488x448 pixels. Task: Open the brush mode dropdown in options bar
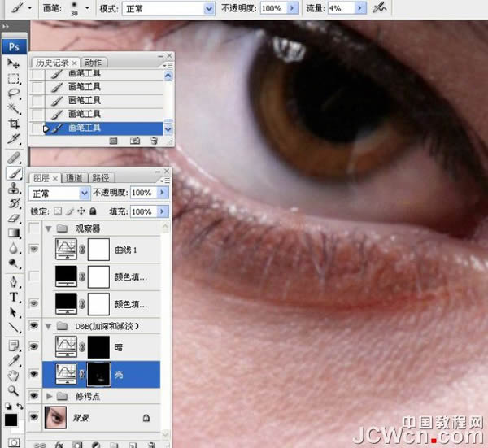(209, 9)
